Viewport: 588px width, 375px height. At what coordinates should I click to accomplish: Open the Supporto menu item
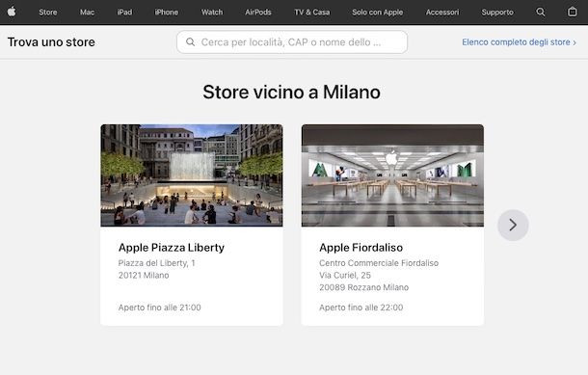[497, 13]
